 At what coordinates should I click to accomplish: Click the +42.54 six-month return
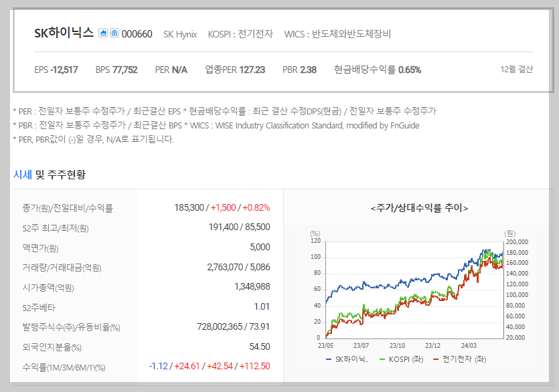click(220, 366)
